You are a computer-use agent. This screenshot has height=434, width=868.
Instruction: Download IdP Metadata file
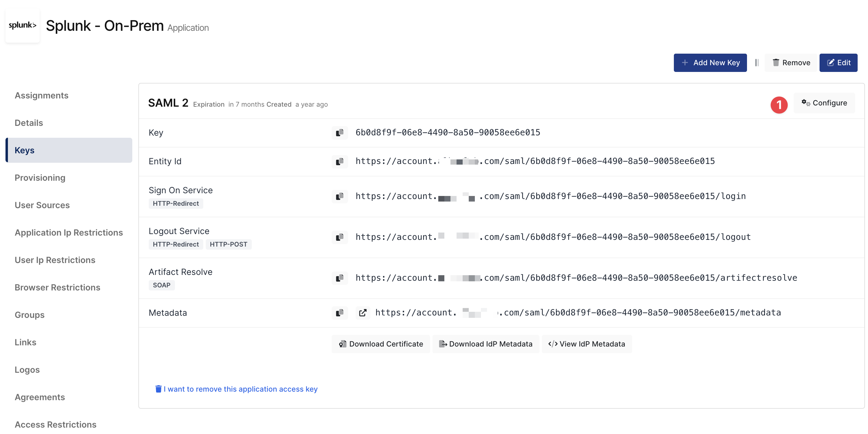pyautogui.click(x=486, y=344)
